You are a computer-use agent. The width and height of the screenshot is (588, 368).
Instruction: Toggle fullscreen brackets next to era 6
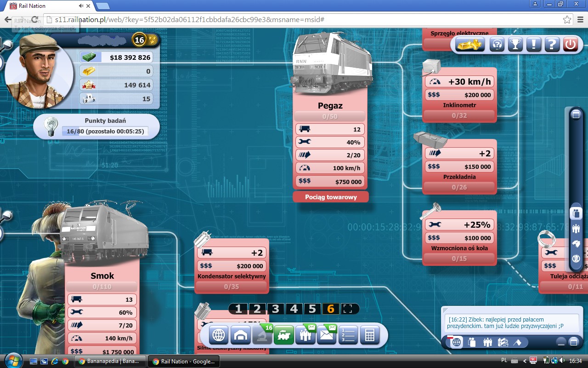coord(350,309)
